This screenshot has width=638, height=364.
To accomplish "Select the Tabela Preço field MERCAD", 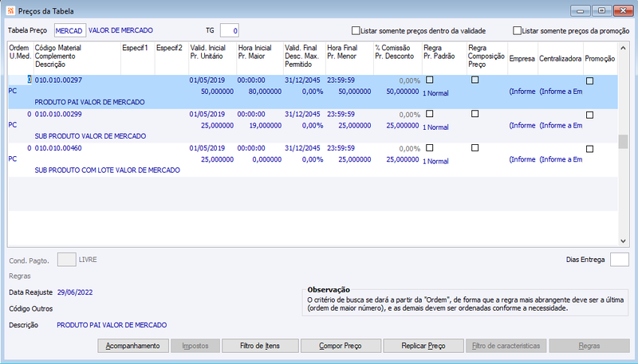I will click(x=70, y=30).
